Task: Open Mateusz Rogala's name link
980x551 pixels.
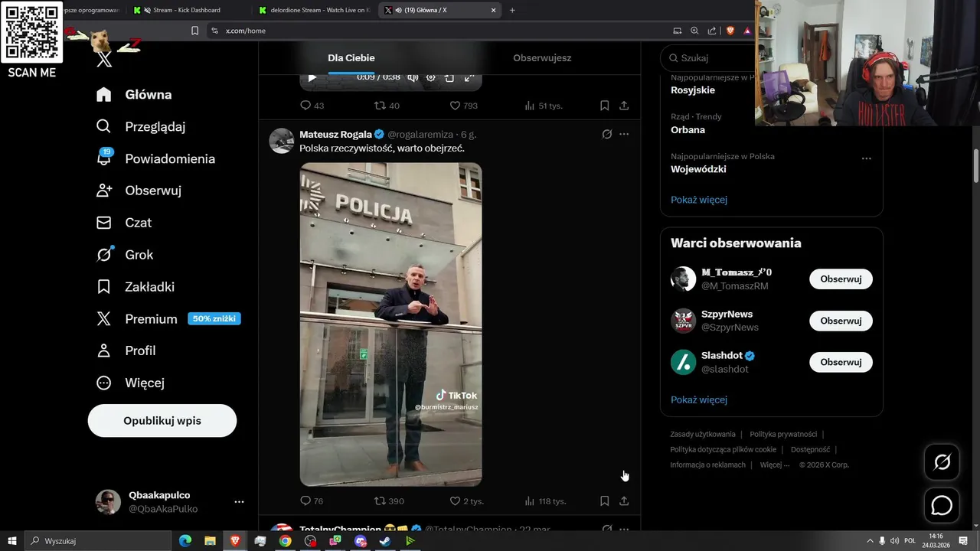Action: tap(336, 134)
